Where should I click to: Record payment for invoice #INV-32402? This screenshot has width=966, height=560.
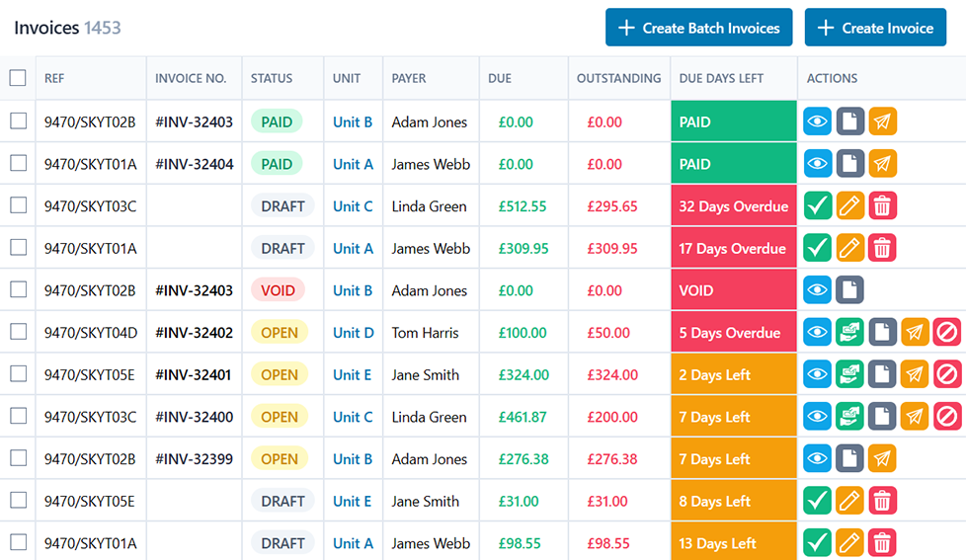(x=849, y=333)
